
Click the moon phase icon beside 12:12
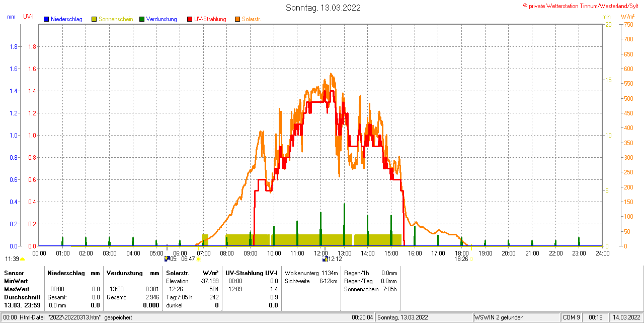click(x=326, y=259)
